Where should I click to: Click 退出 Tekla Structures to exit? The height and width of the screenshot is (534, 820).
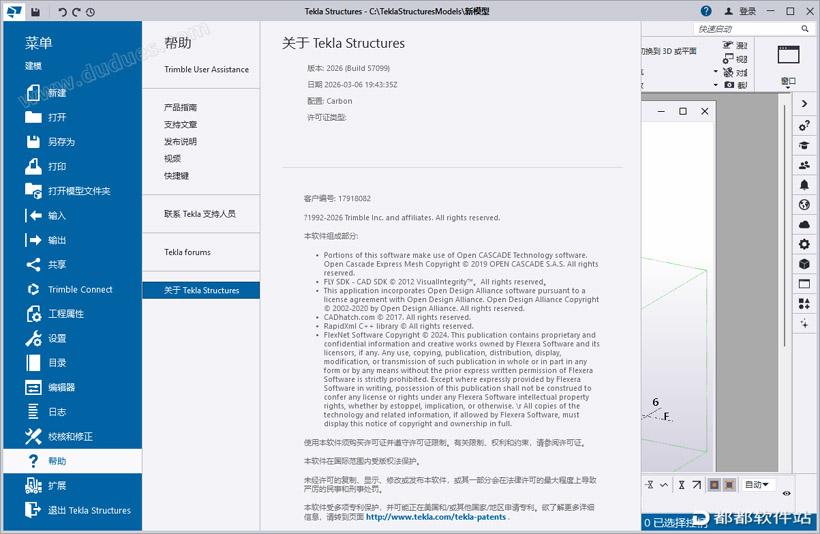[73, 510]
